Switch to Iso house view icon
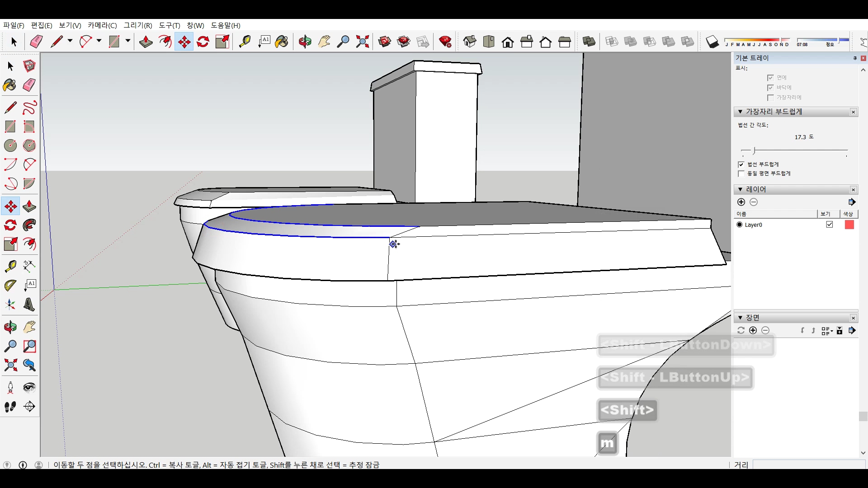Image resolution: width=868 pixels, height=488 pixels. tap(470, 42)
